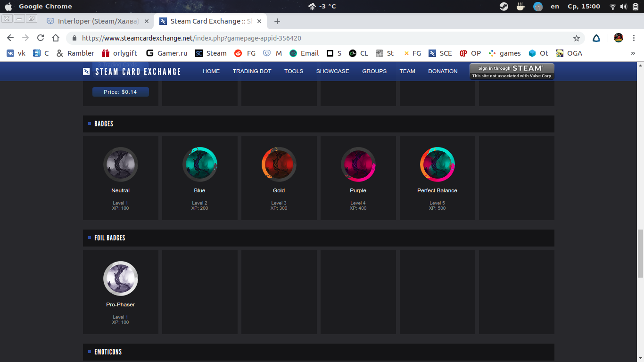Open the Chrome profile avatar

pyautogui.click(x=619, y=38)
